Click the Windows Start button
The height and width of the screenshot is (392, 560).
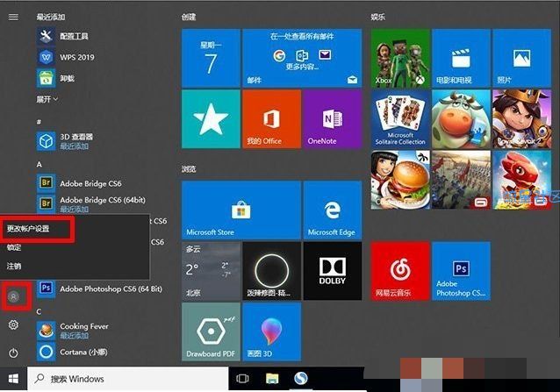click(x=13, y=379)
